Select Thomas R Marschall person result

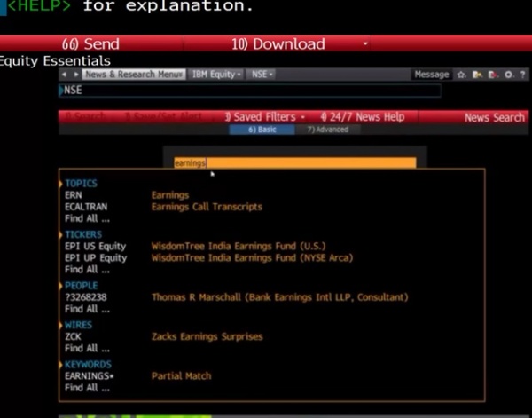(237, 297)
